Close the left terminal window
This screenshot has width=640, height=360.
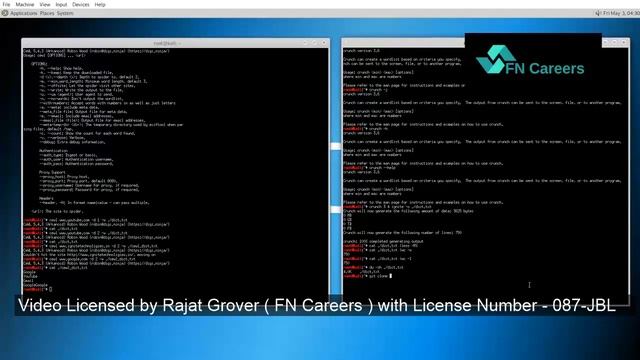tap(324, 42)
